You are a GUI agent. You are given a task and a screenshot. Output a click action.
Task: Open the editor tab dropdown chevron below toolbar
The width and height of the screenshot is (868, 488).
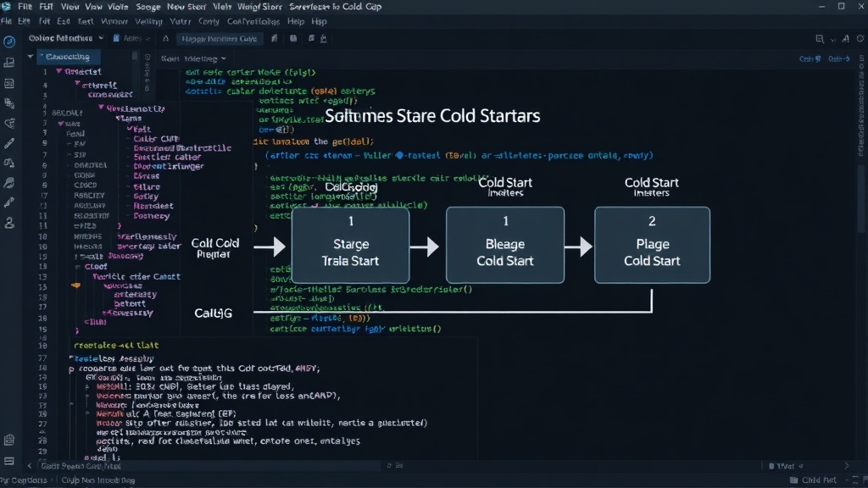click(x=224, y=58)
